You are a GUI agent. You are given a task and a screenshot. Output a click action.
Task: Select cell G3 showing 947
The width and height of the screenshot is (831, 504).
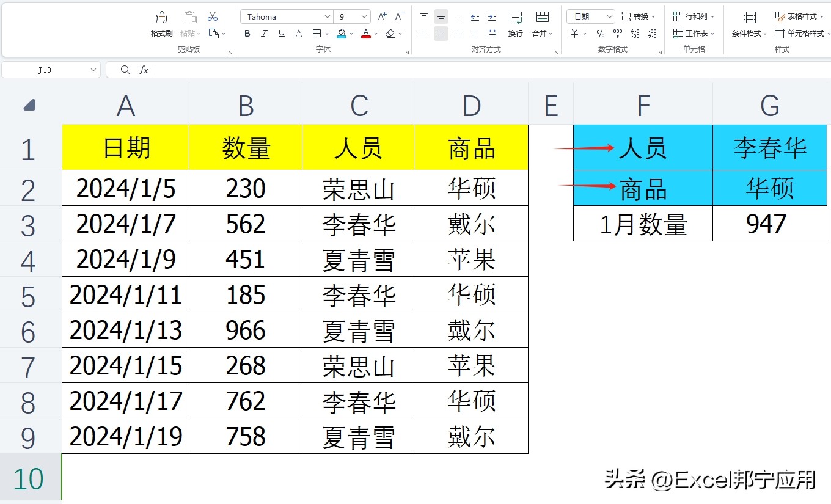pos(770,224)
